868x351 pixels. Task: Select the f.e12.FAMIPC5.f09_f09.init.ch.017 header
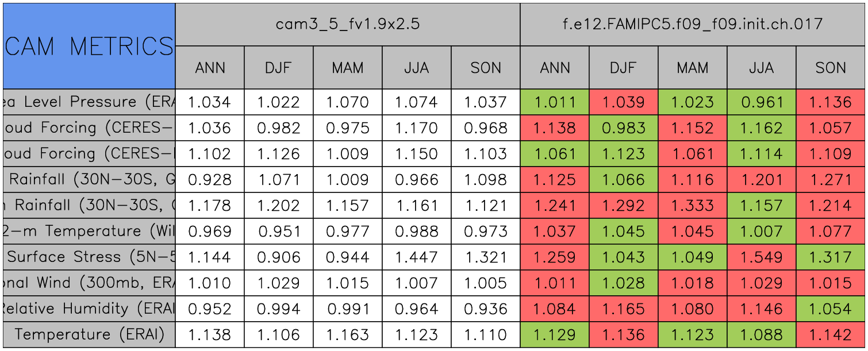[x=693, y=24]
